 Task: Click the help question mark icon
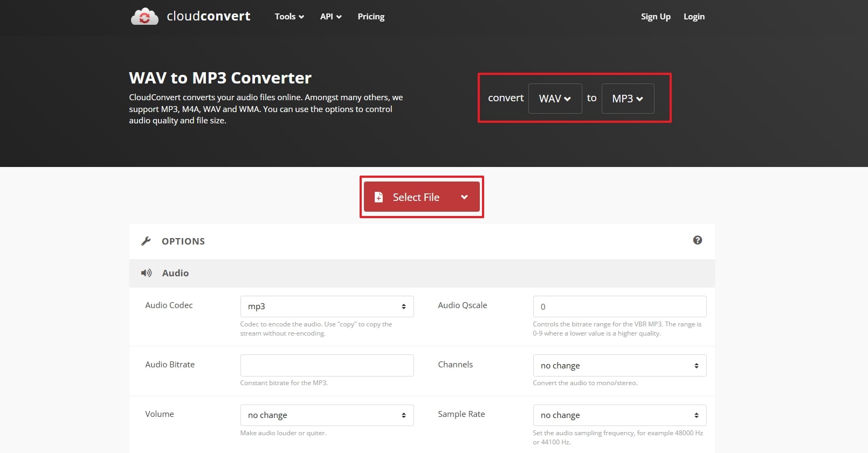(x=697, y=240)
